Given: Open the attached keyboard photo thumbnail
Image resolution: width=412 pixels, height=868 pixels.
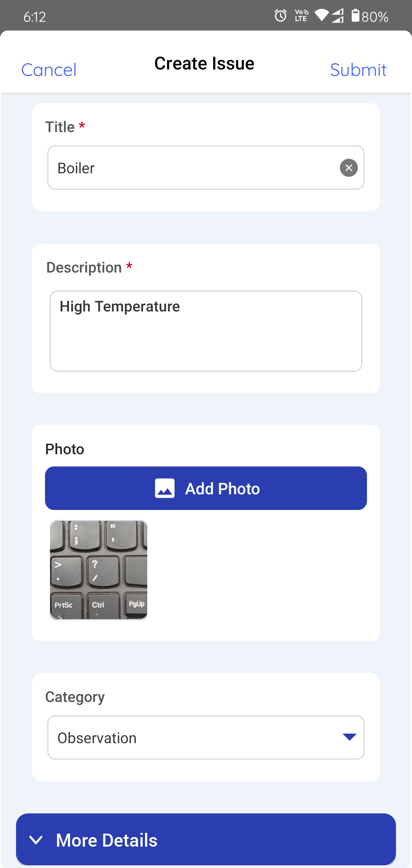Looking at the screenshot, I should coord(98,570).
